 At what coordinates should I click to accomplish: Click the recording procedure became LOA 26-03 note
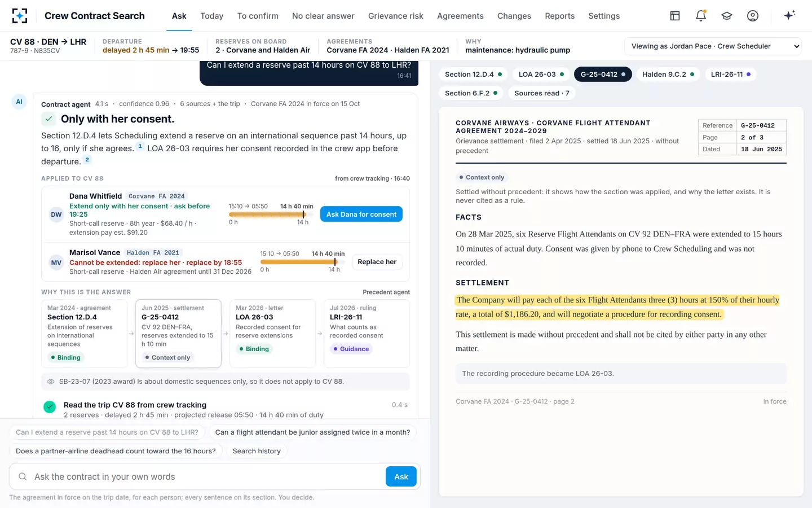click(621, 374)
